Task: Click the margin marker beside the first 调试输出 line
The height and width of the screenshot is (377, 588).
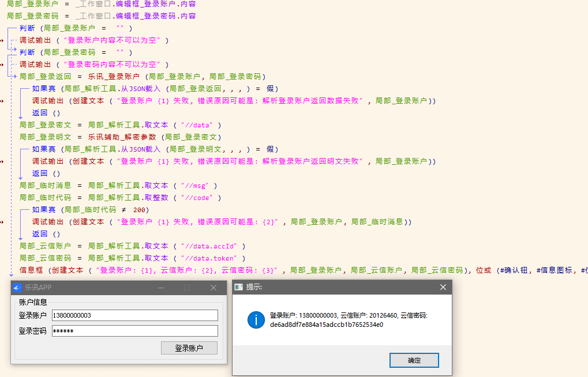Action: [3, 41]
